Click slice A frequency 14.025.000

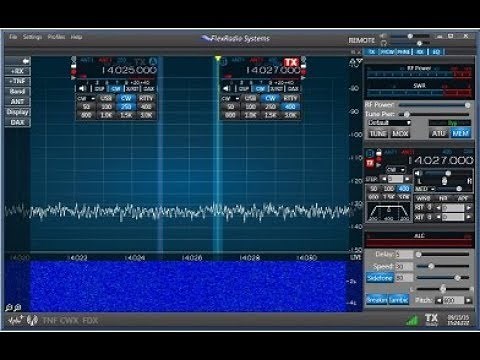click(x=129, y=70)
